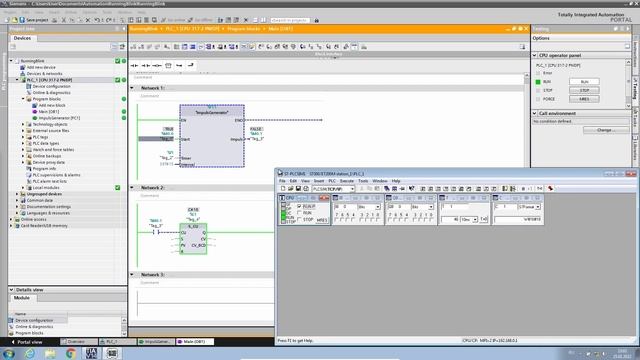
Task: Check the RUN-P checkbox in the PLCSIM CPU panel
Action: point(300,207)
